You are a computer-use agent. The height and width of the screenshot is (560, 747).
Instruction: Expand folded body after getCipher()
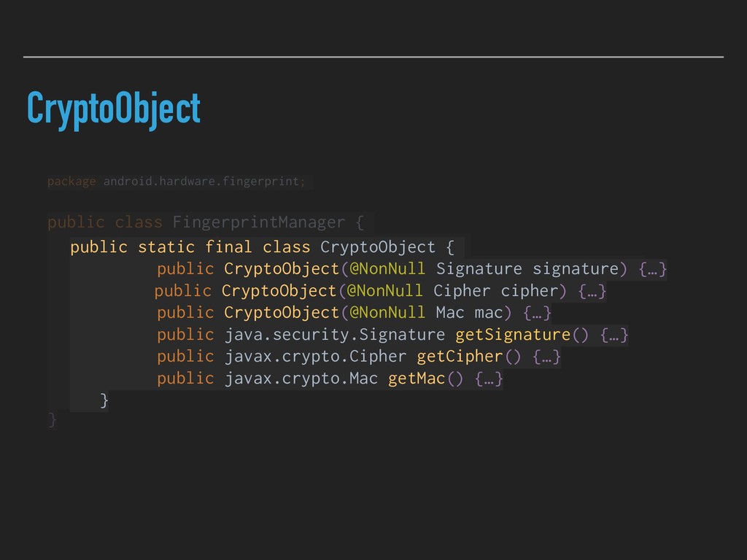tap(546, 357)
